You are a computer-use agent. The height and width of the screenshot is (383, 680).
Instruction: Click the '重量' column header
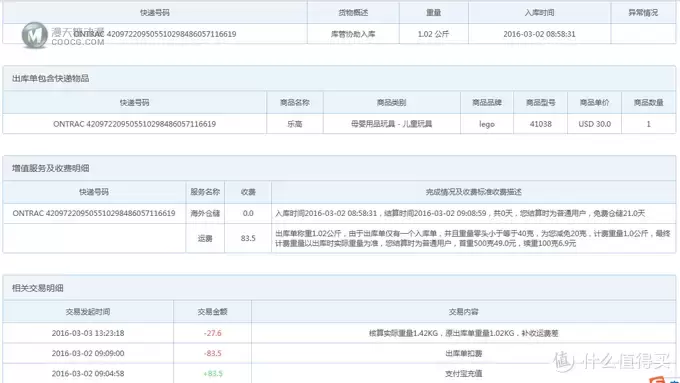(x=433, y=13)
